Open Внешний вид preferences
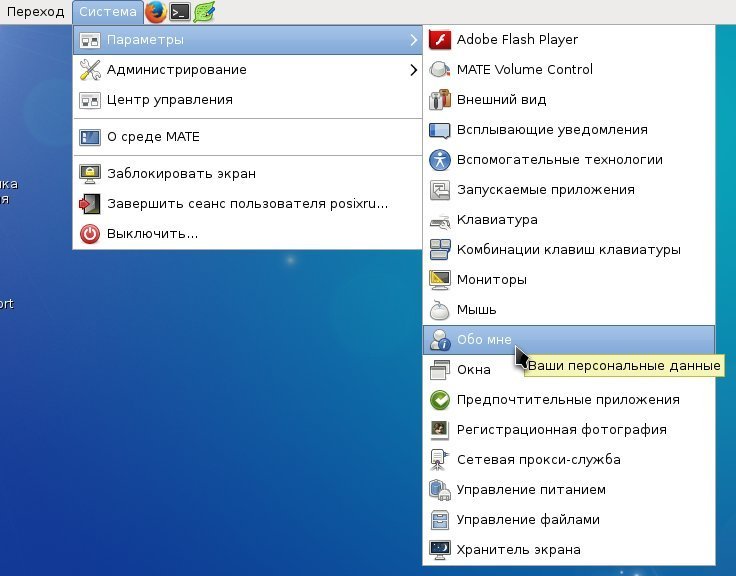This screenshot has width=736, height=576. click(x=569, y=100)
